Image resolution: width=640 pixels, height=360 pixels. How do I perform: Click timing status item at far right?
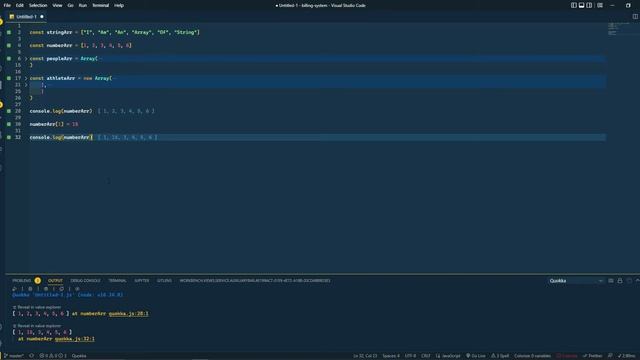[627, 356]
